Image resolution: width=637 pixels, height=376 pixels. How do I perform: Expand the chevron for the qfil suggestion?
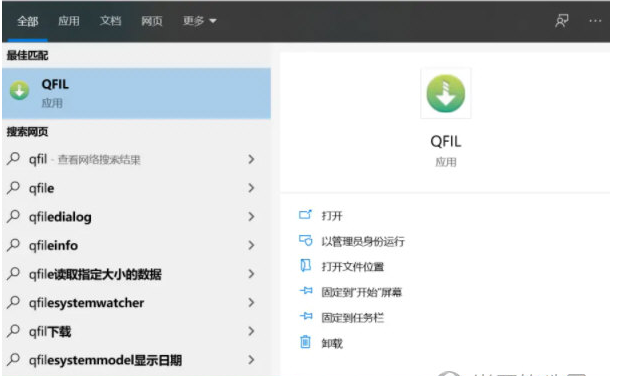tap(251, 159)
